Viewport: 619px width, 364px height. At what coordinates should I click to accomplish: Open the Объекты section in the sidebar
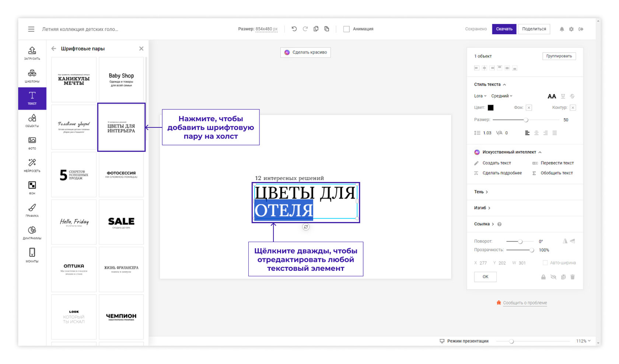32,120
